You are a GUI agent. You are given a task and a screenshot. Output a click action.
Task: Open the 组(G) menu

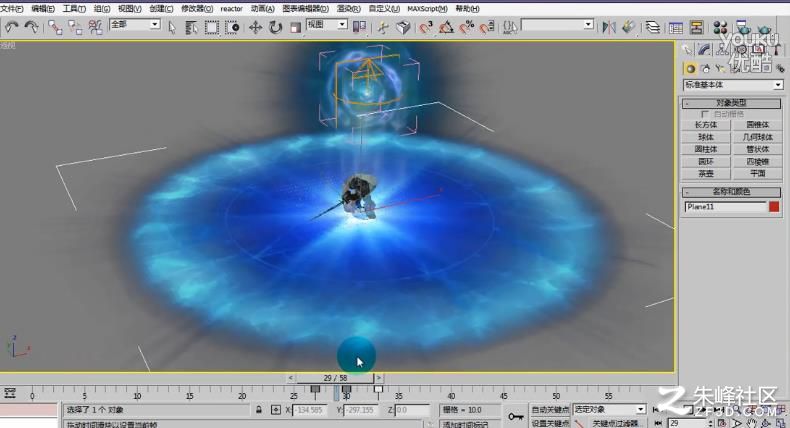(x=102, y=9)
